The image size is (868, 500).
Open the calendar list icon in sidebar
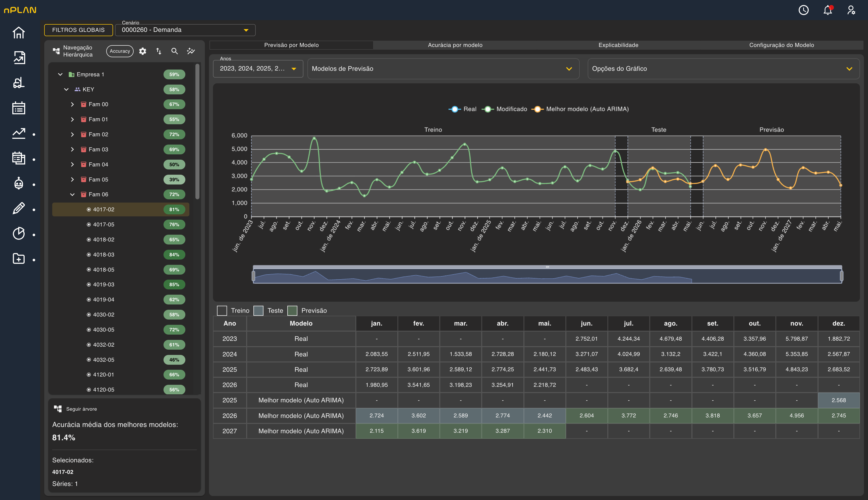pos(19,108)
